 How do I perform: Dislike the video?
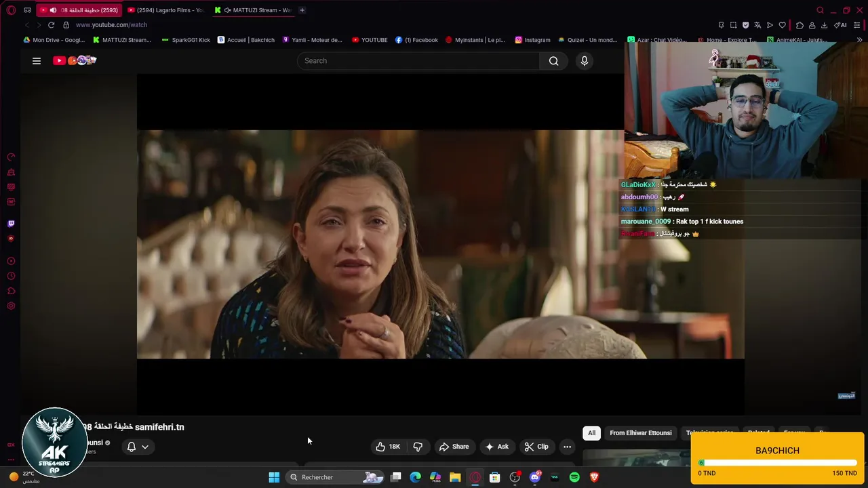click(x=418, y=447)
